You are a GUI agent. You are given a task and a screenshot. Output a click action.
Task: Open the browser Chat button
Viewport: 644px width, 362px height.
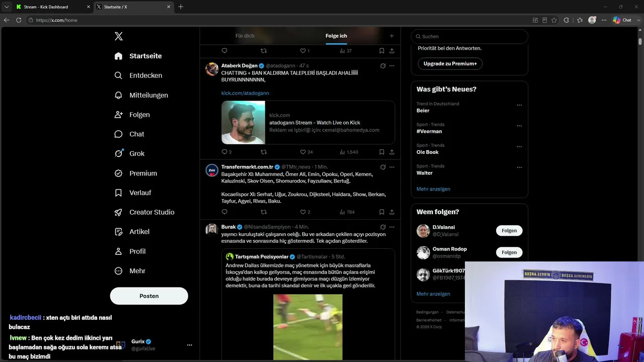[x=623, y=20]
